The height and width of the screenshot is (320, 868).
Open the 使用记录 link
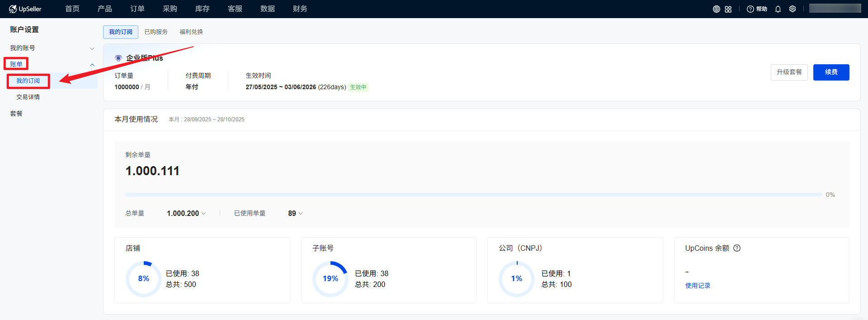(698, 286)
